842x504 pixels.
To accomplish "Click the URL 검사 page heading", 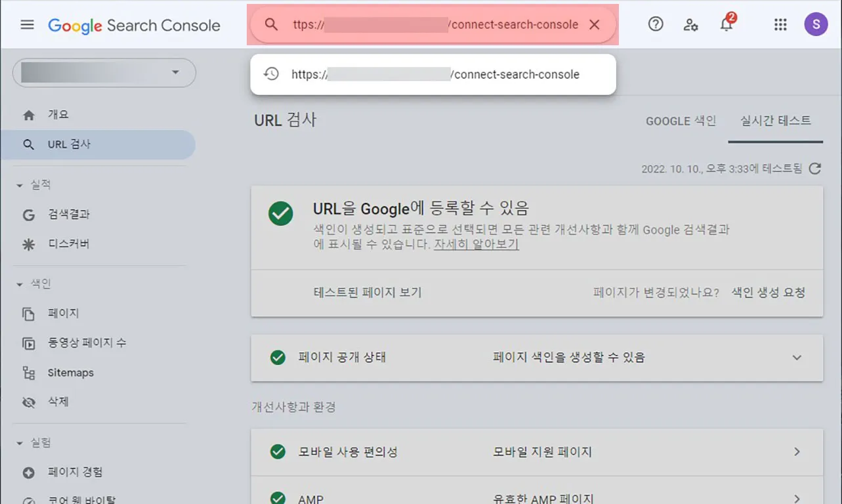I will (285, 120).
